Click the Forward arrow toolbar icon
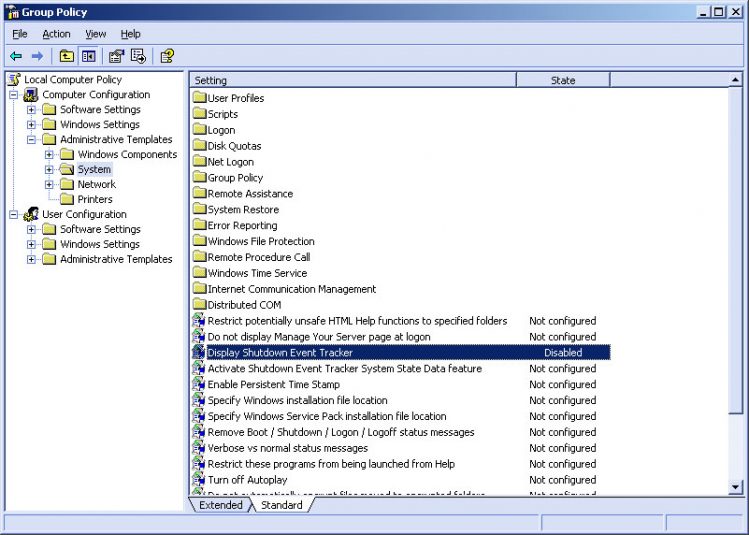 point(37,56)
